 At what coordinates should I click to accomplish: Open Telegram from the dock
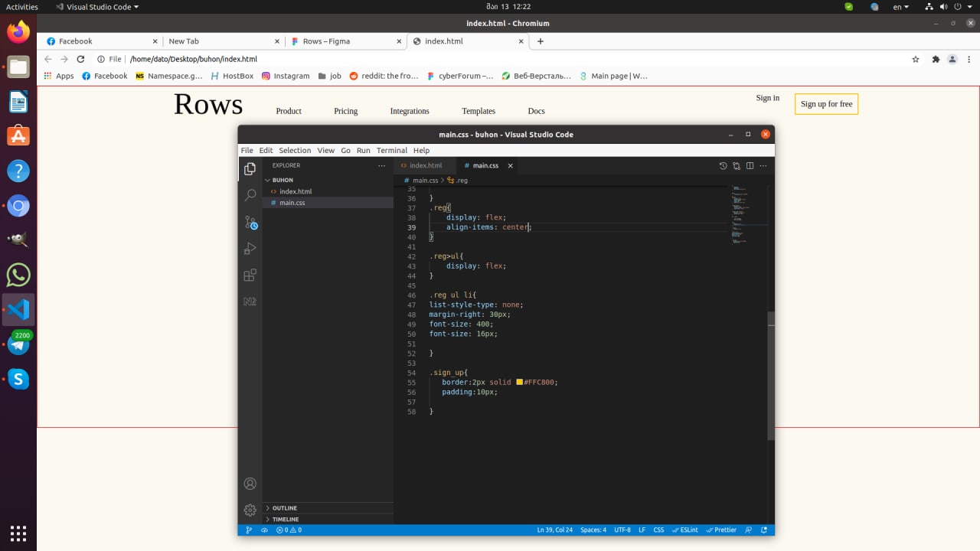[x=18, y=344]
